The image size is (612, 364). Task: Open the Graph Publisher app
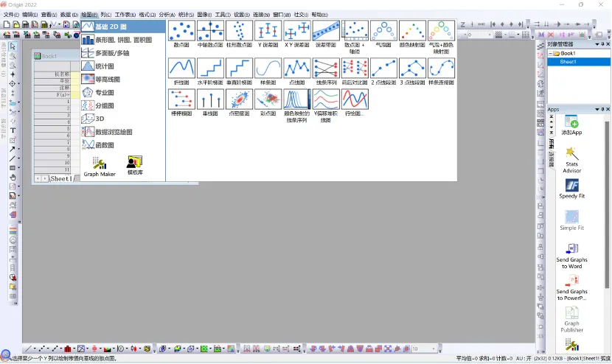(571, 320)
